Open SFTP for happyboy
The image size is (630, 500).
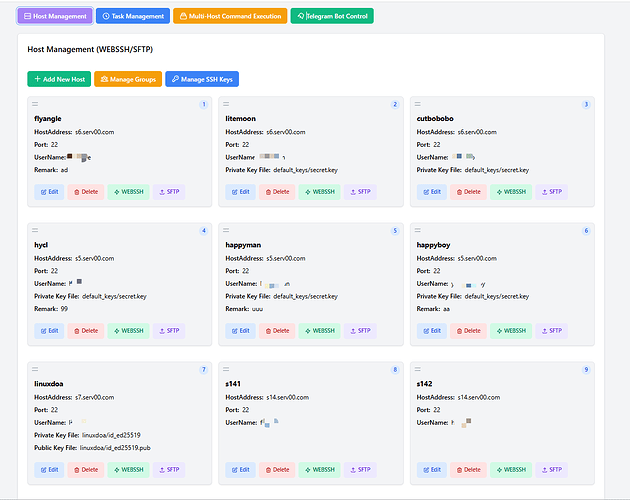tap(551, 331)
